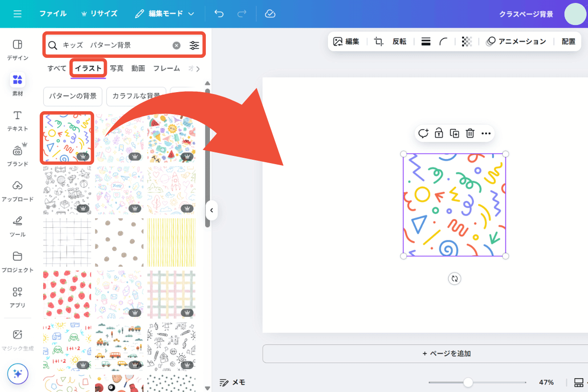Select the rocket outline pattern thumbnail
The image size is (588, 392).
pos(171,190)
